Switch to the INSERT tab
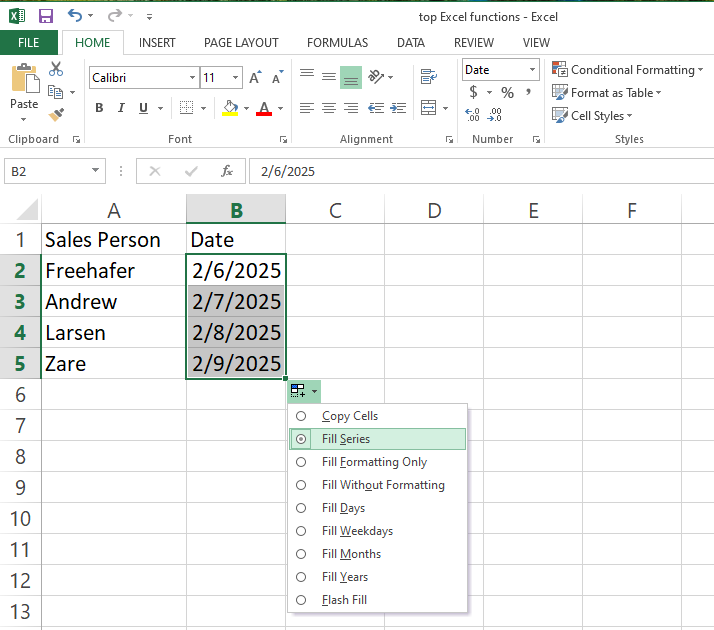 tap(157, 43)
